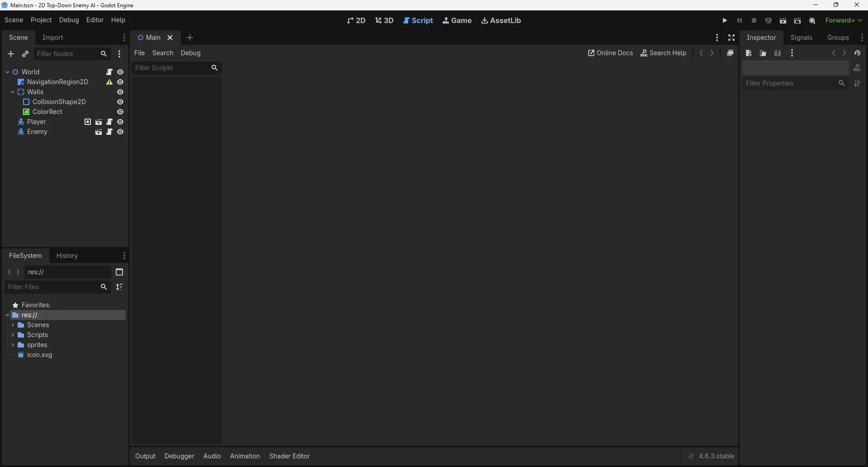Collapse the World node tree

[7, 72]
